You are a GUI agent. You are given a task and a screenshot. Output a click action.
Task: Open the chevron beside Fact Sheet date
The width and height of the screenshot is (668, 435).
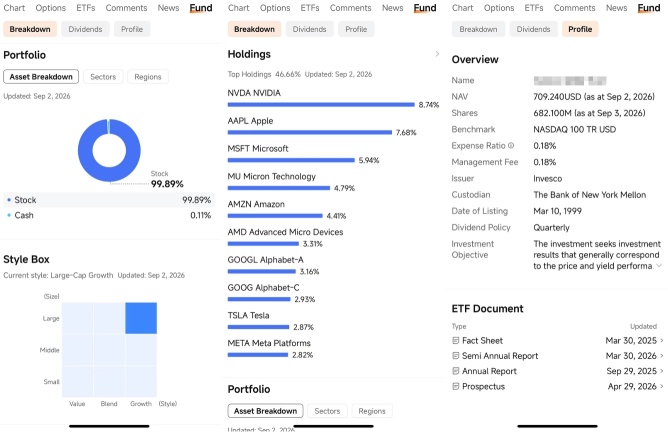click(x=662, y=340)
